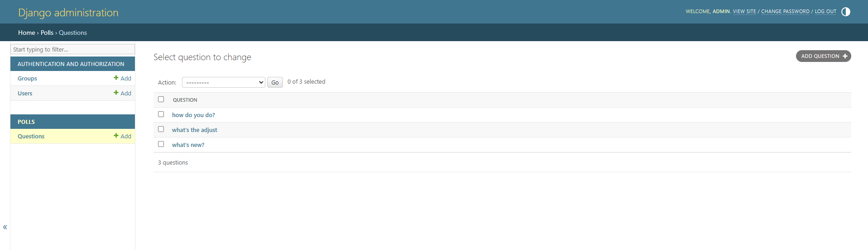This screenshot has height=250, width=868.
Task: Click the plus icon next to Groups
Action: point(116,78)
